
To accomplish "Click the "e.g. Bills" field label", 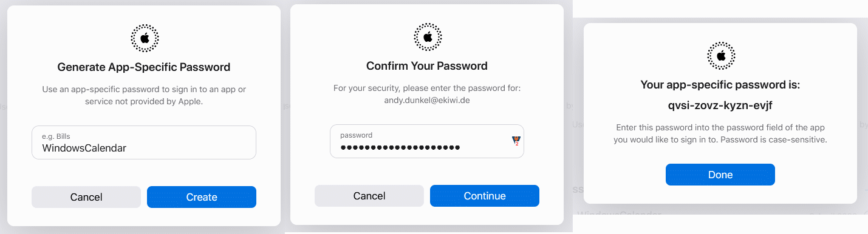I will (56, 136).
